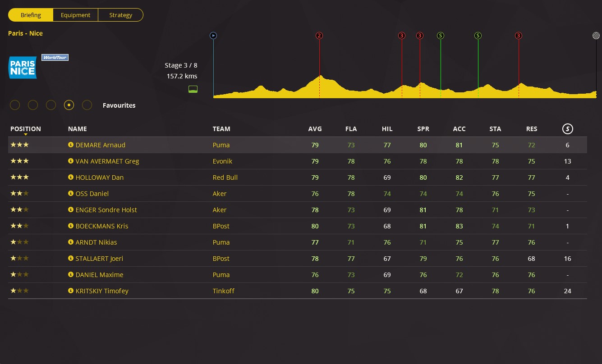Open Evonik team link
Viewport: 602px width, 364px height.
(223, 161)
